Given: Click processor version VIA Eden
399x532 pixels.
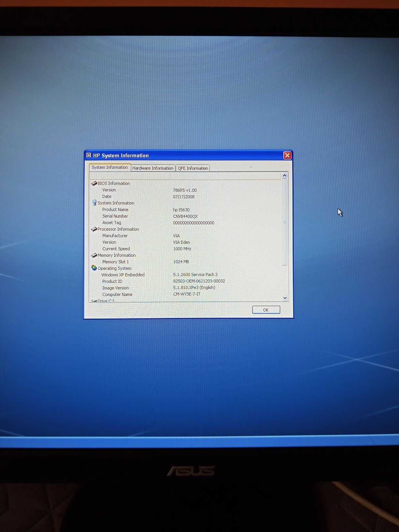Looking at the screenshot, I should pos(182,242).
